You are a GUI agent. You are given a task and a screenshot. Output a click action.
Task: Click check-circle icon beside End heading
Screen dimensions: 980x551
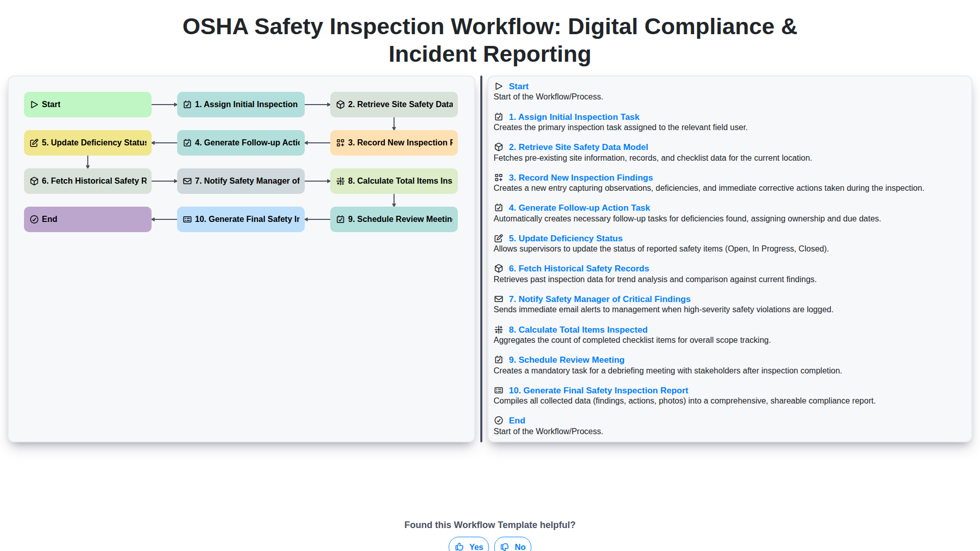[x=499, y=420]
